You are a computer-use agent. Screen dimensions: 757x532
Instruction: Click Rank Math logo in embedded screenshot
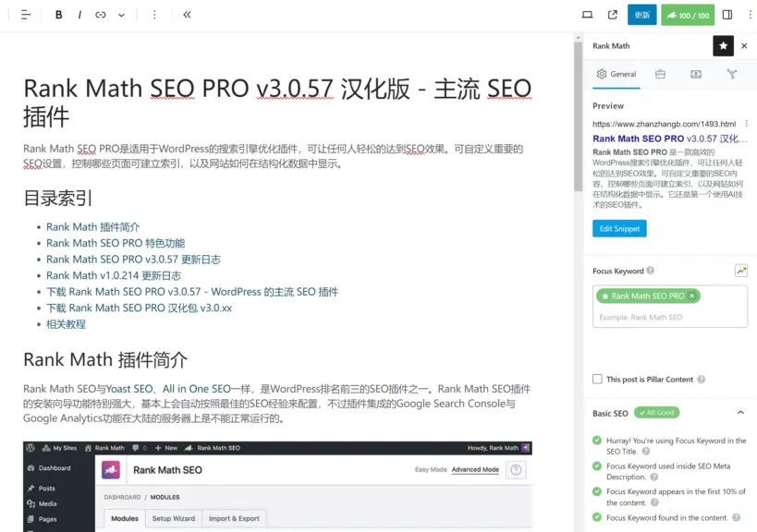click(x=111, y=470)
